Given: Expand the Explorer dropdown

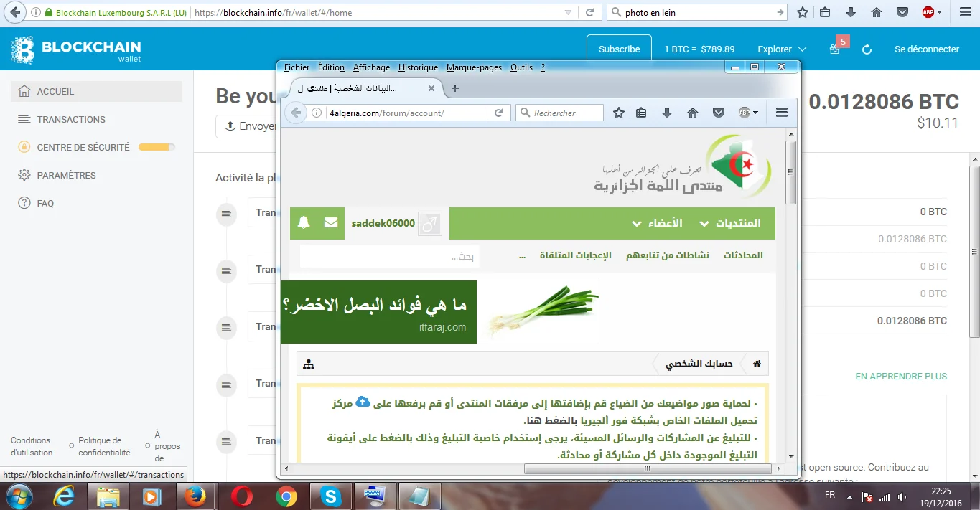Looking at the screenshot, I should point(782,49).
